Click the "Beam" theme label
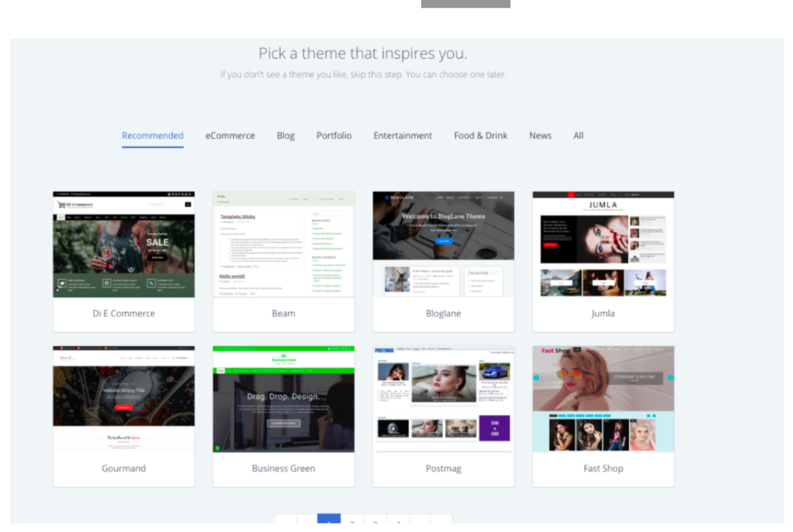 [283, 314]
